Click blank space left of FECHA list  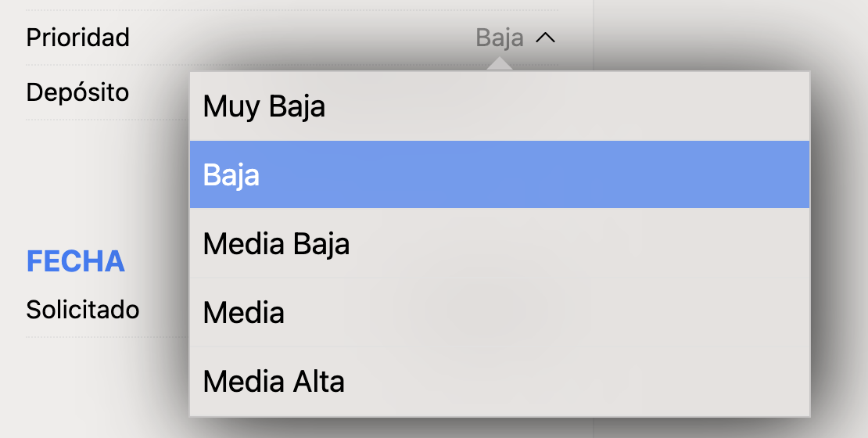(13, 262)
